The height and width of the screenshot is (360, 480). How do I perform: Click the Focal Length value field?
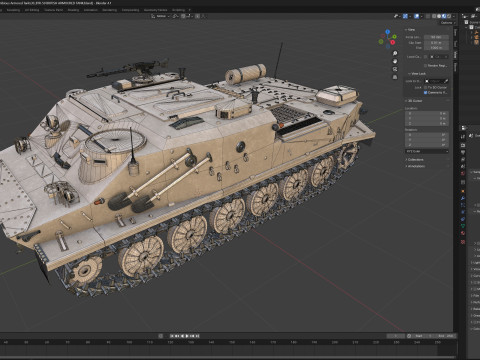click(436, 37)
